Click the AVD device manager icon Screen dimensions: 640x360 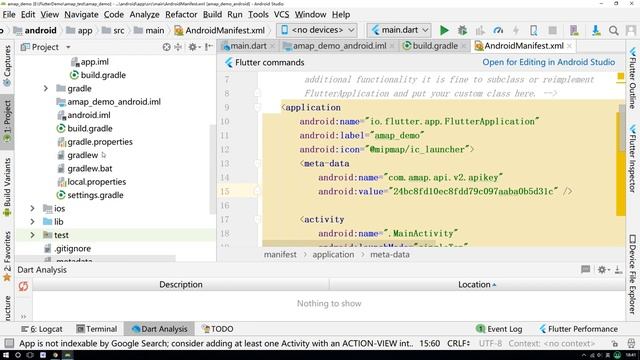(x=574, y=30)
